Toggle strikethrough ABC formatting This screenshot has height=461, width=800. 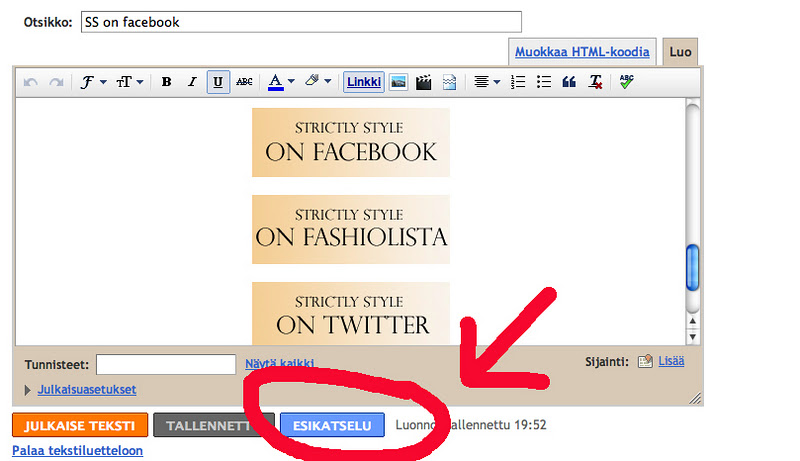pyautogui.click(x=244, y=82)
